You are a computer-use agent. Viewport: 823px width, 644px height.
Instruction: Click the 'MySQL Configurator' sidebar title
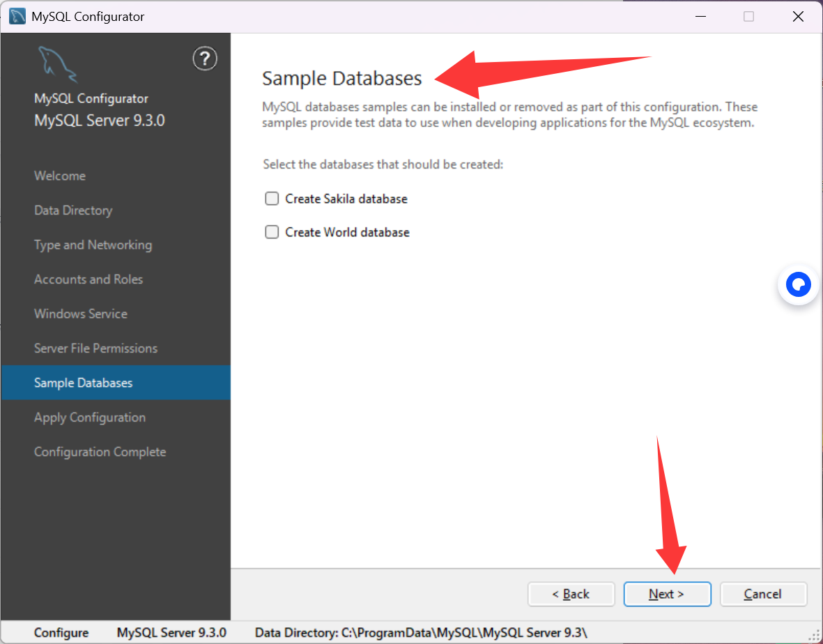point(91,99)
